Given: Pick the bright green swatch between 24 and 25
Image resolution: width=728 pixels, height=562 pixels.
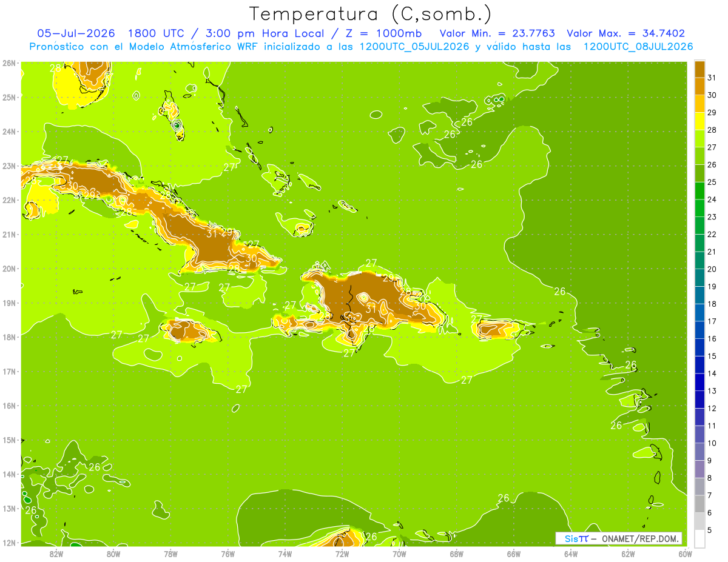Looking at the screenshot, I should [x=699, y=190].
